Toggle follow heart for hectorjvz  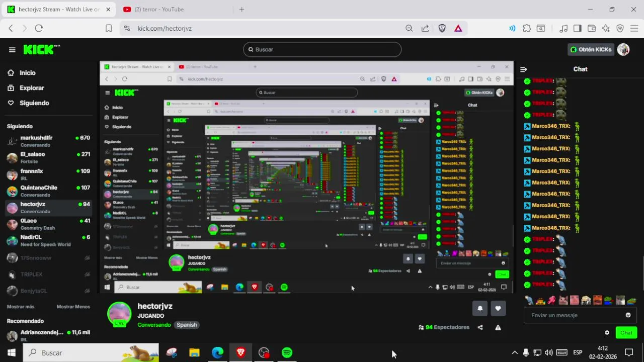(x=498, y=309)
